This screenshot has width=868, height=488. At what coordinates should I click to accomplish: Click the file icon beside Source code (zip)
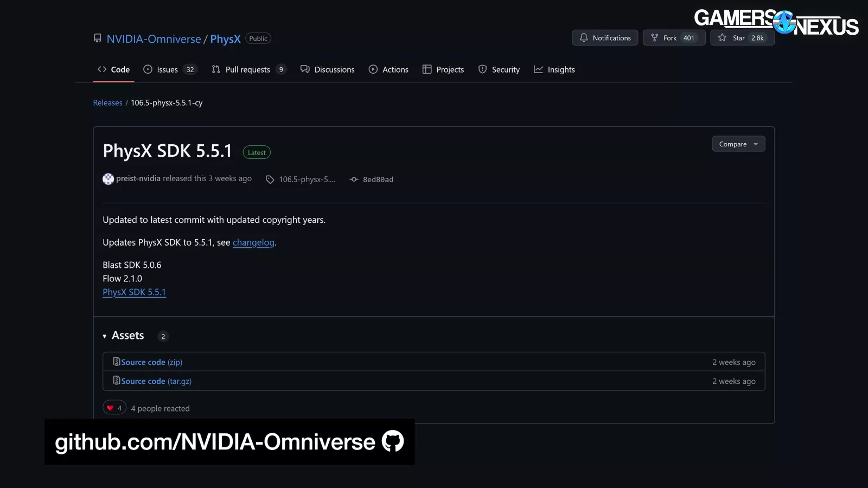click(116, 362)
